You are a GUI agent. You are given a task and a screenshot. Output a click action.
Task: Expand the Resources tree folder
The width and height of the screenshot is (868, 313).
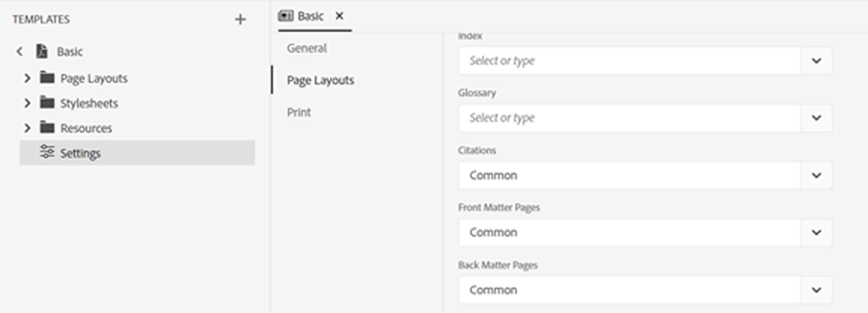click(27, 127)
